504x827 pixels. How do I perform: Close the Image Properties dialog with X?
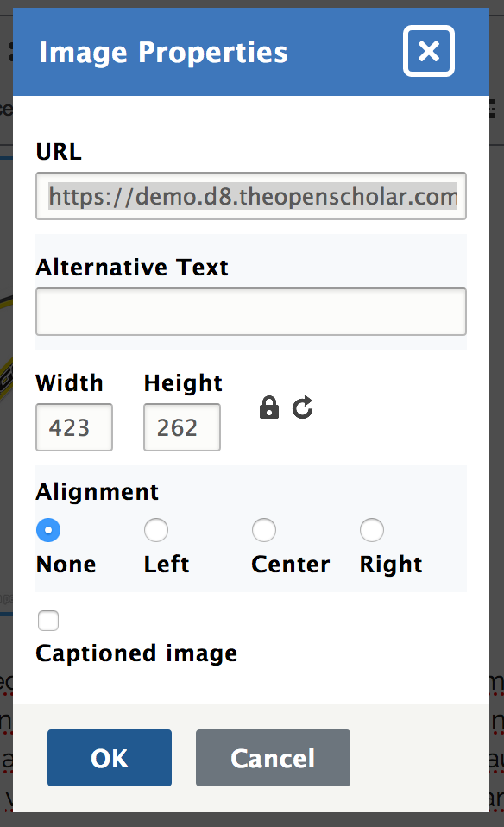point(429,51)
